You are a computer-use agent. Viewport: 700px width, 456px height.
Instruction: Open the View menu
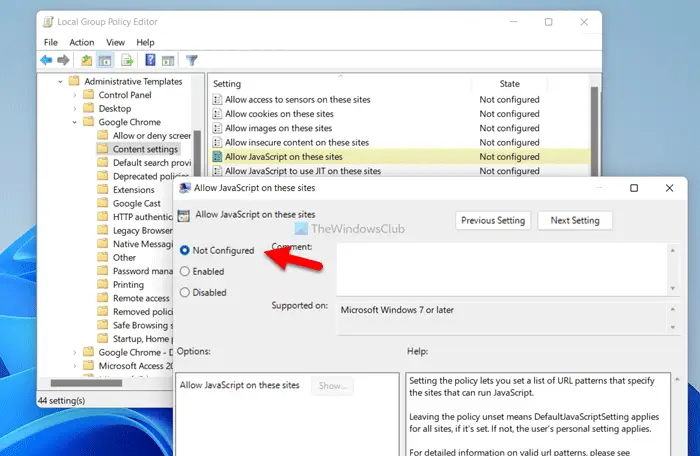point(115,42)
